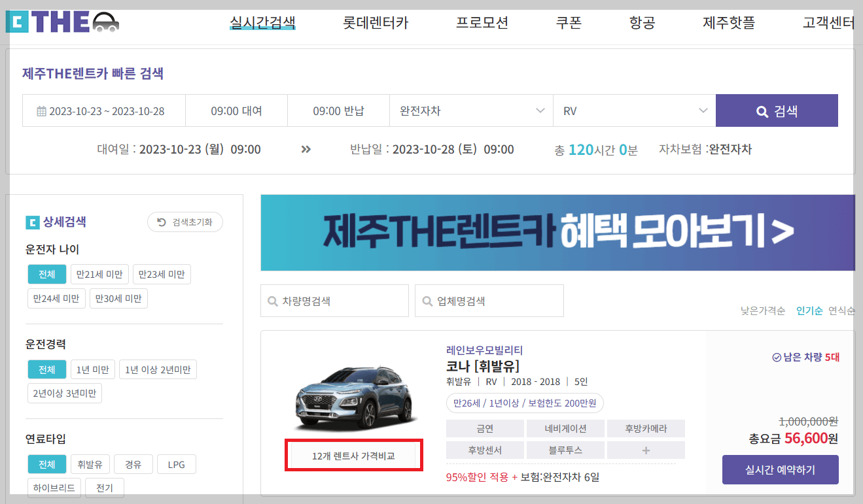Expand the 완전자차 insurance dropdown
The height and width of the screenshot is (504, 863).
(472, 110)
